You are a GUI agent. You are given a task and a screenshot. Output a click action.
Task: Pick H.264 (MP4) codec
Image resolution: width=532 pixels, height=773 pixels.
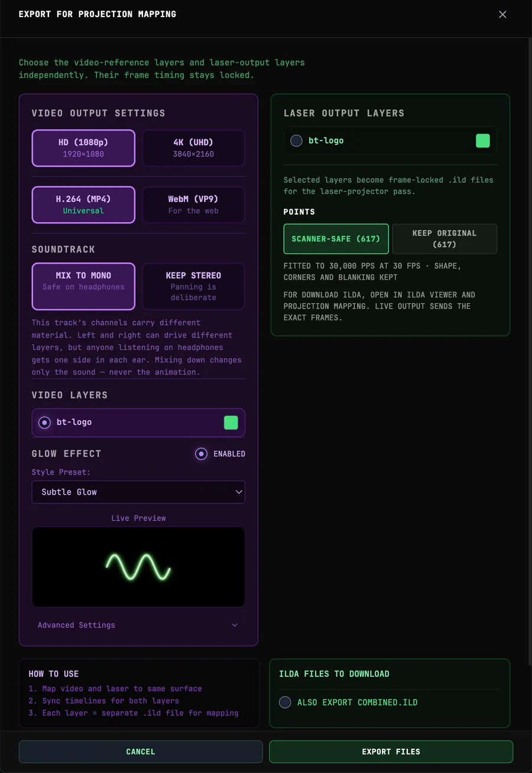[83, 204]
